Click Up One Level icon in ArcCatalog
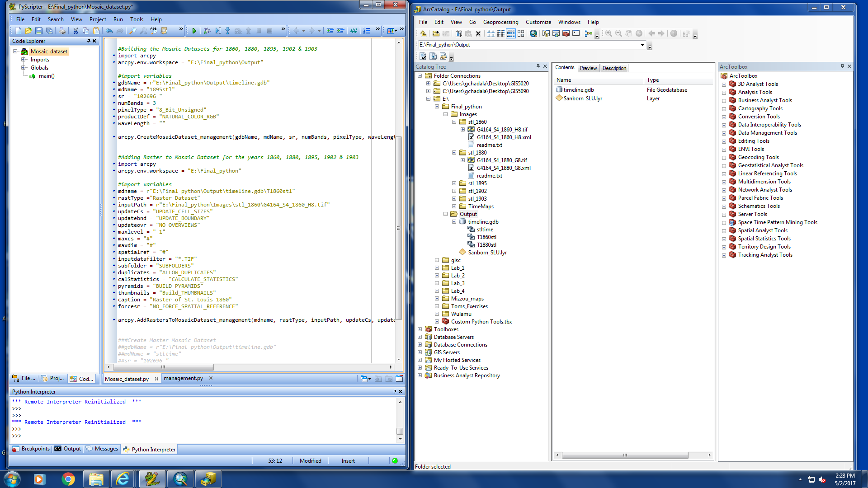 (x=423, y=33)
